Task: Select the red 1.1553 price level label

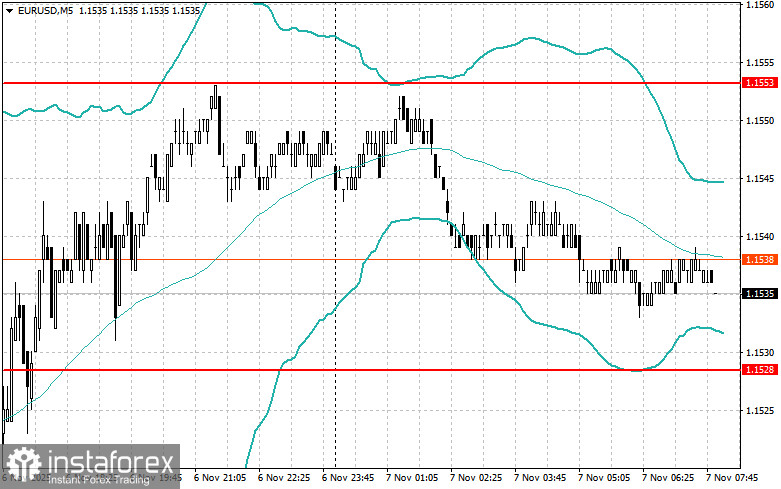Action: click(760, 83)
